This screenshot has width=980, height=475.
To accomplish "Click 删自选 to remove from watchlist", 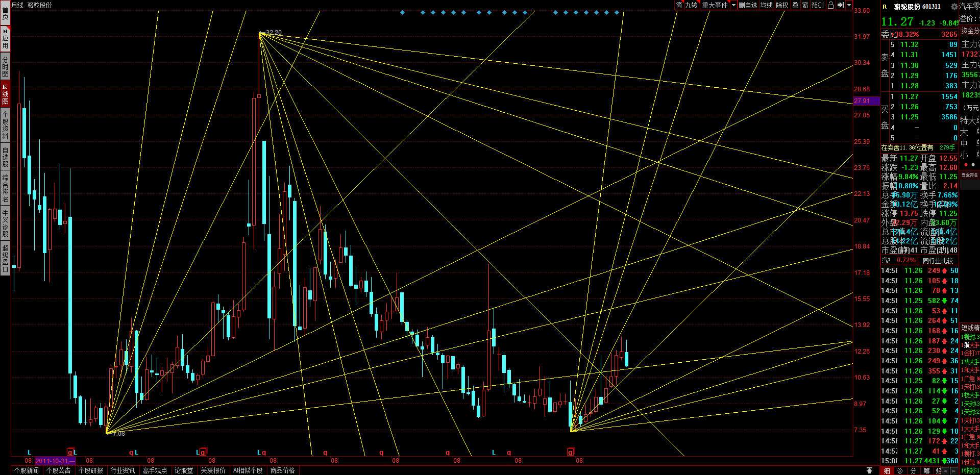I will tap(748, 5).
